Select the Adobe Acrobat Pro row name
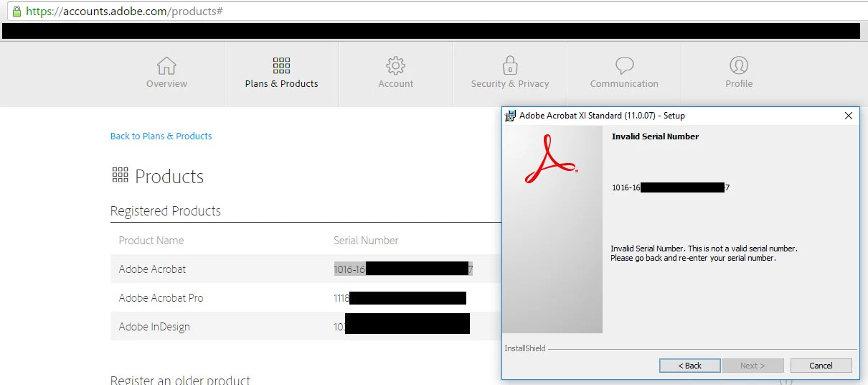The width and height of the screenshot is (868, 385). tap(161, 298)
